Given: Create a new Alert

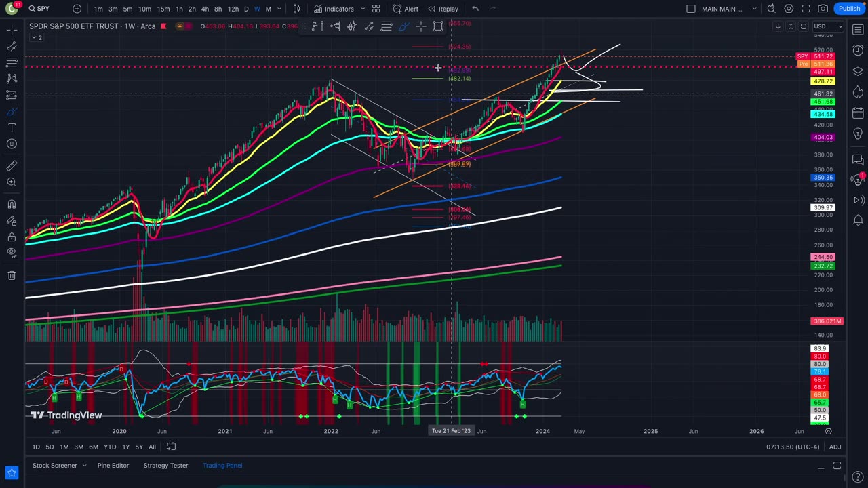Looking at the screenshot, I should pyautogui.click(x=405, y=9).
